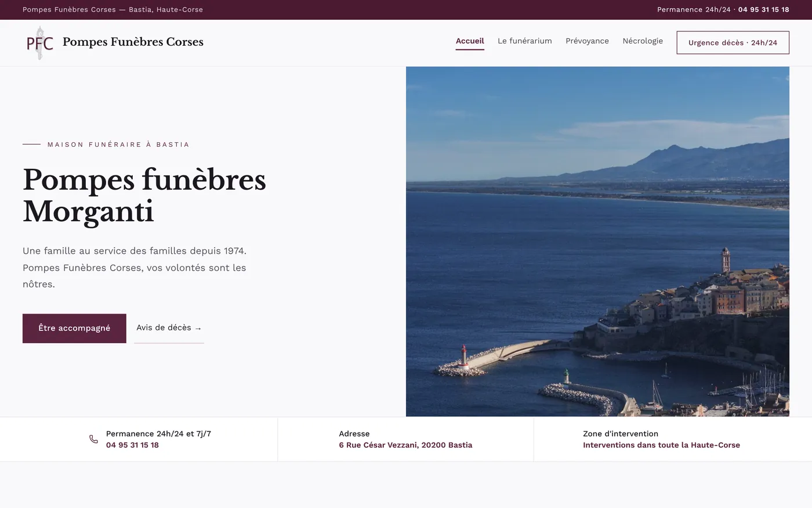Open the Prévoyance section
The width and height of the screenshot is (812, 508).
(587, 41)
